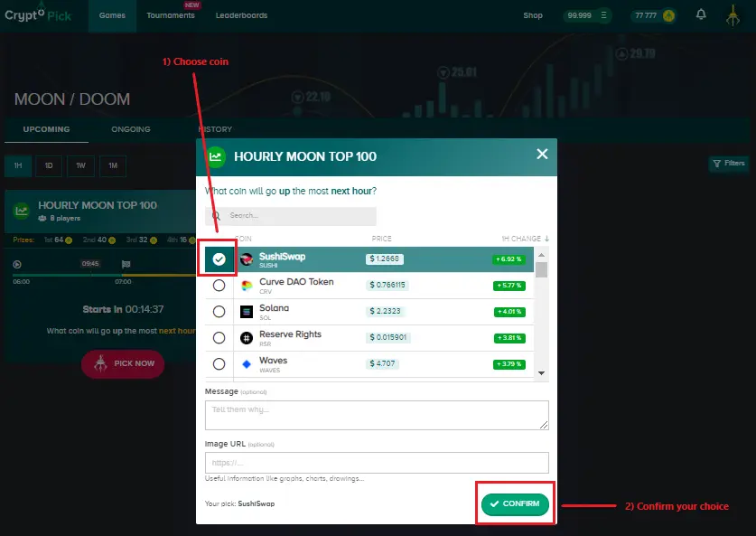This screenshot has height=536, width=756.
Task: Click the Image URL input field
Action: (377, 463)
